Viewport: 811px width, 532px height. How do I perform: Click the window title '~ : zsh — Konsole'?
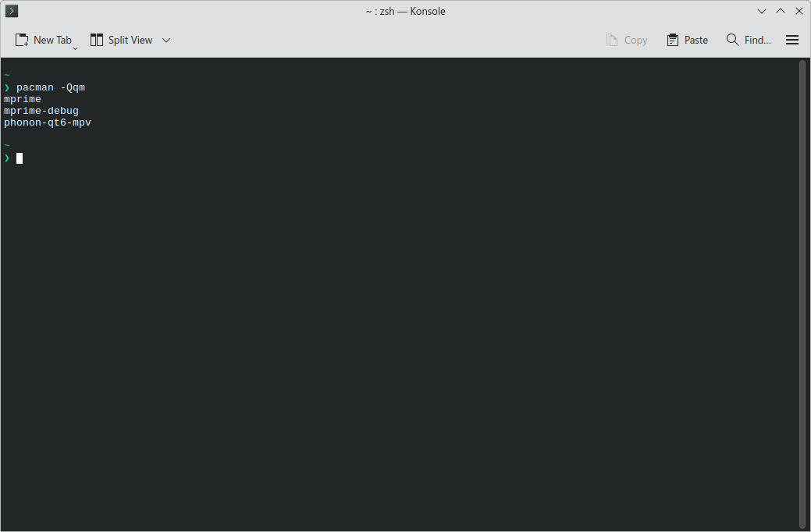pos(406,12)
